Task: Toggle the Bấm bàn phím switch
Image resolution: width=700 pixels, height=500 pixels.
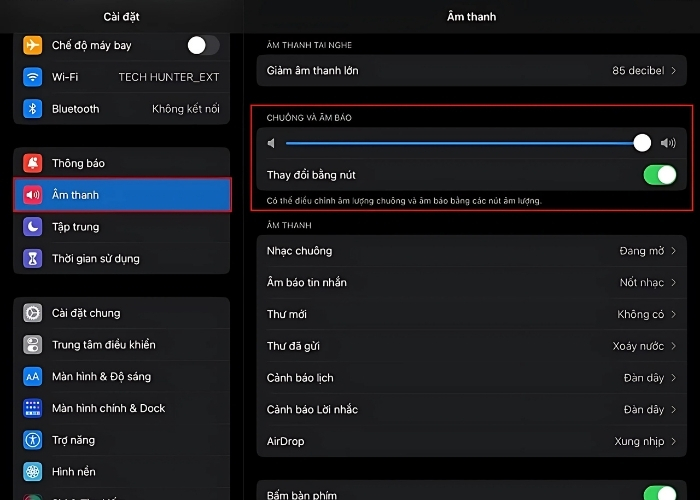Action: coord(660,493)
